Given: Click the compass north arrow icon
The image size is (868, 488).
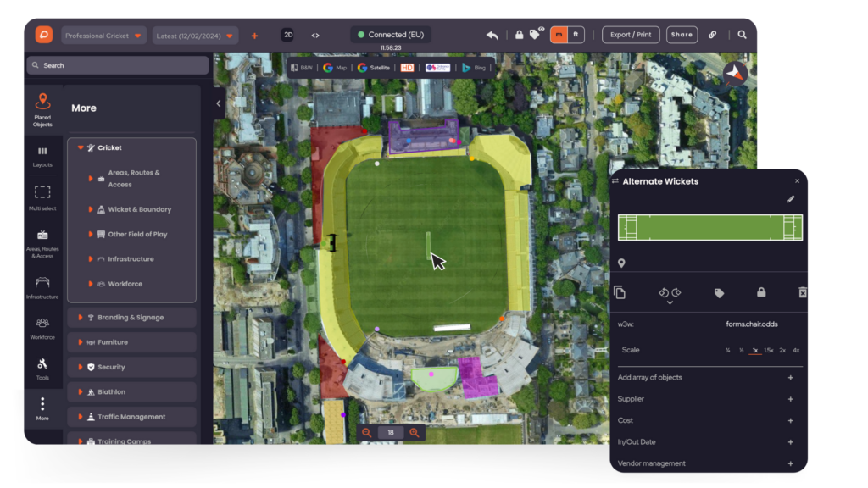Looking at the screenshot, I should coord(735,73).
